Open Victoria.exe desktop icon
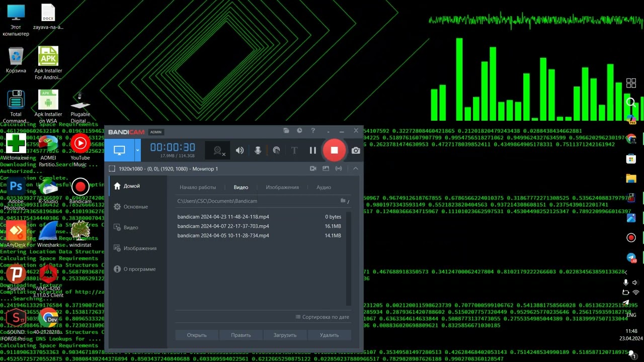 coord(16,147)
